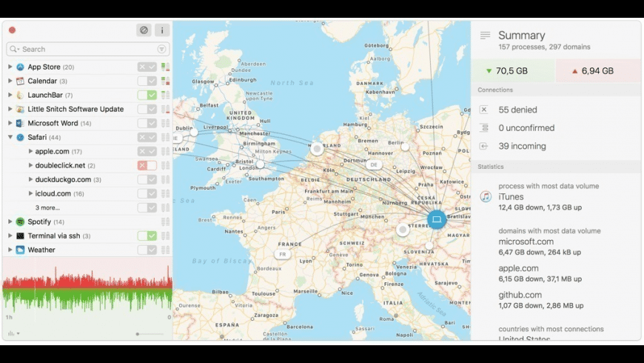
Task: Click the iTunes process icon
Action: (x=486, y=196)
